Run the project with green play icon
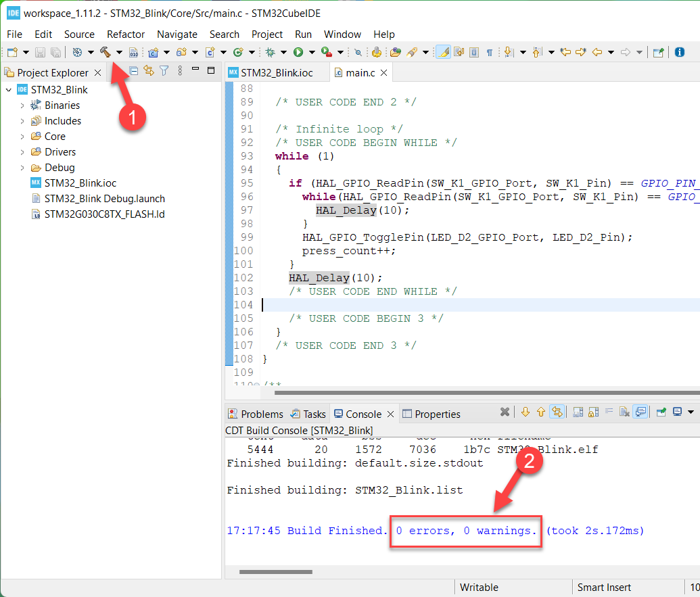The height and width of the screenshot is (597, 700). coord(298,53)
